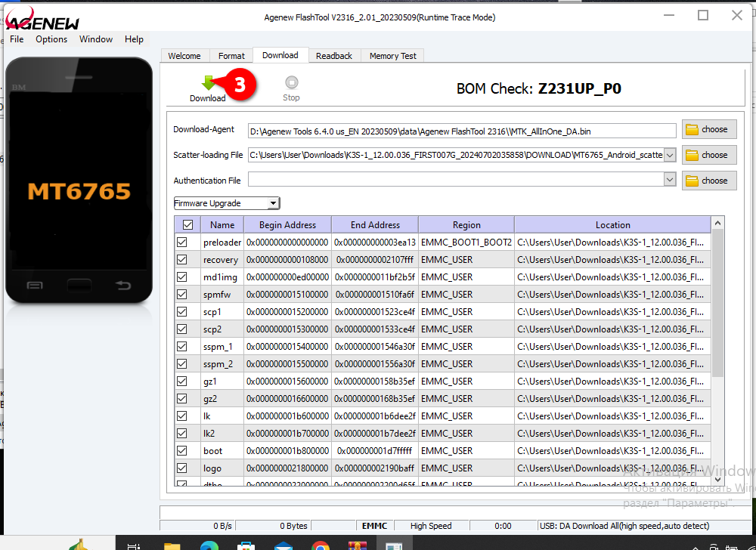Expand the Authentication File dropdown
The image size is (756, 550).
669,180
